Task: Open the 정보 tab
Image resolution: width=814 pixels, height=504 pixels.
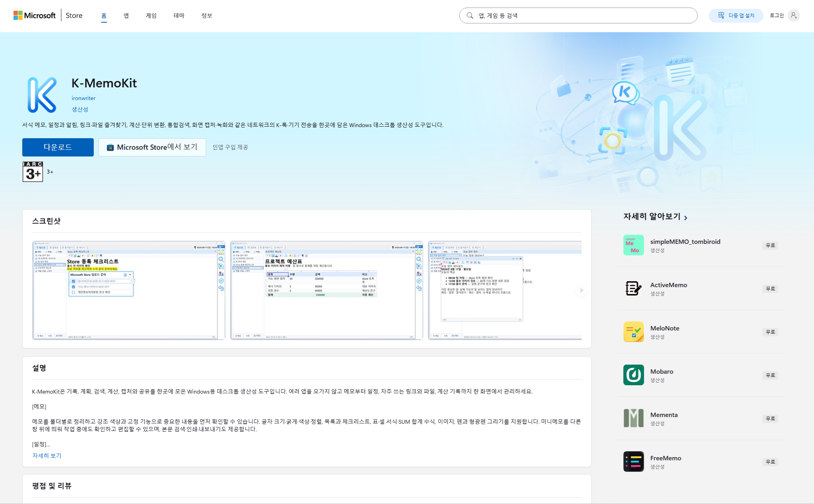Action: pyautogui.click(x=207, y=15)
